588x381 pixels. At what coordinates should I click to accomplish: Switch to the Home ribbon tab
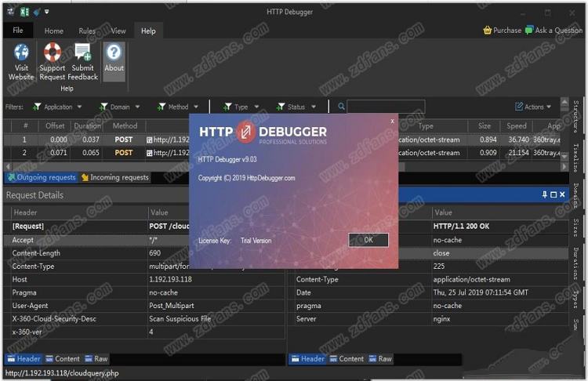pos(53,31)
